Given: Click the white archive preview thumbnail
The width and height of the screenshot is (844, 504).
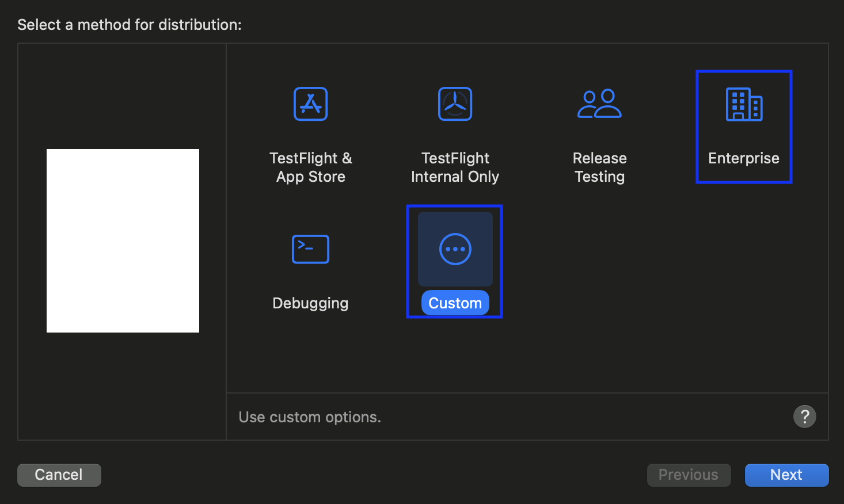Looking at the screenshot, I should click(x=123, y=240).
